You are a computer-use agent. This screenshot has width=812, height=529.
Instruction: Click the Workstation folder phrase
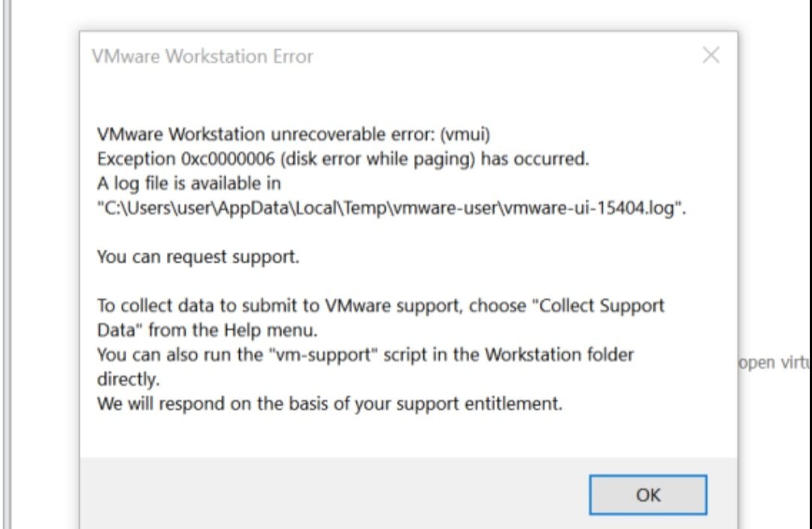tap(559, 355)
